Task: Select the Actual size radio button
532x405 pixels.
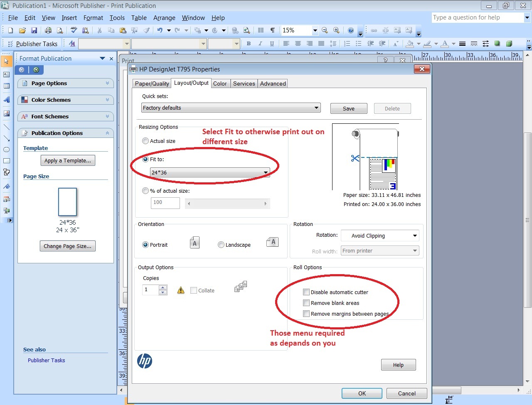Action: pos(145,141)
